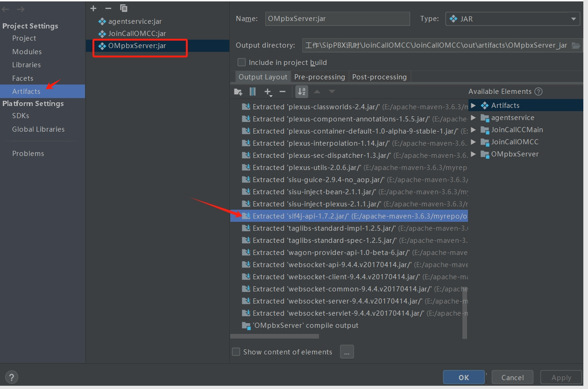Expand agentservice in Available Elements panel
Viewport: 588px width, 389px height.
[x=473, y=117]
